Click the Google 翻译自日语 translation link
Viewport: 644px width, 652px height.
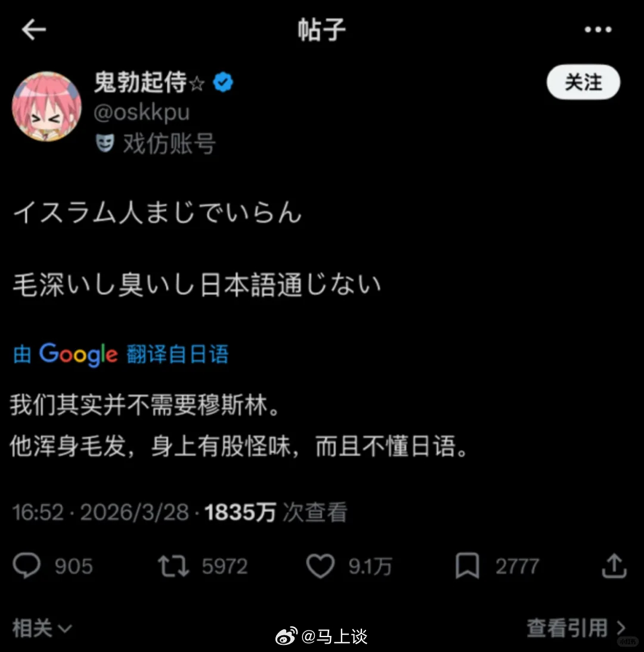(x=121, y=355)
